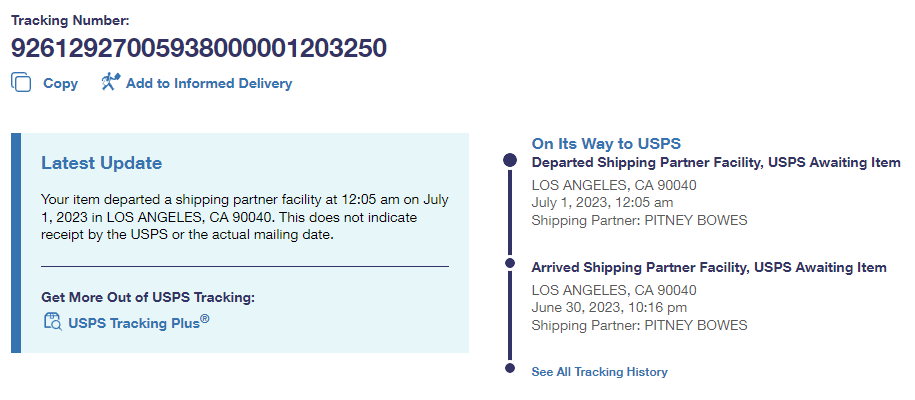Click the tracking number 9261292700593800001203250

click(199, 48)
